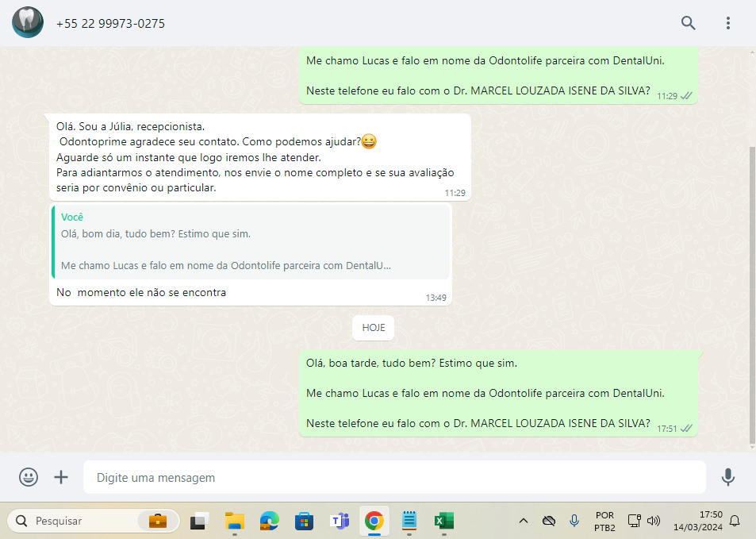Click the read receipt ticks at 11:29
The image size is (756, 539).
(686, 96)
